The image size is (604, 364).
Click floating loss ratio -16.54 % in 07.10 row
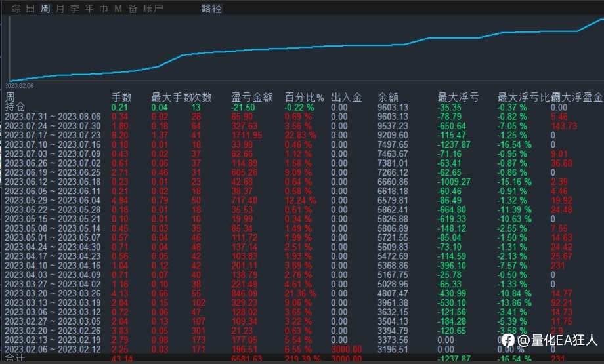click(x=514, y=145)
